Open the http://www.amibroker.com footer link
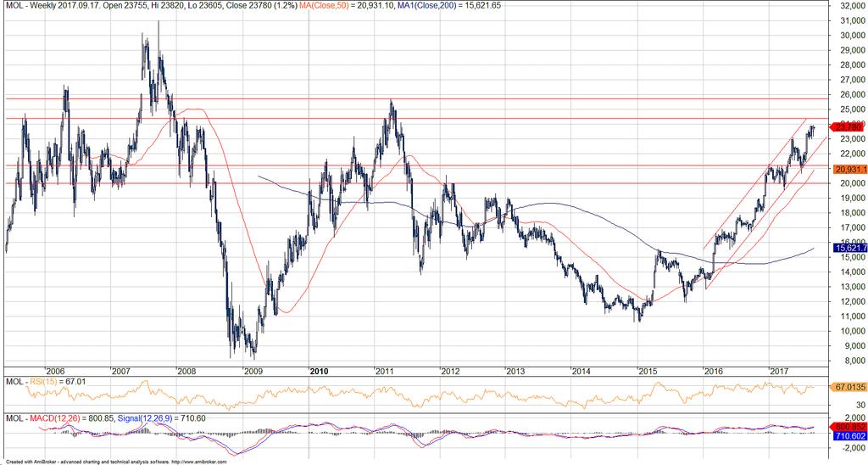This screenshot has height=465, width=868. [199, 462]
